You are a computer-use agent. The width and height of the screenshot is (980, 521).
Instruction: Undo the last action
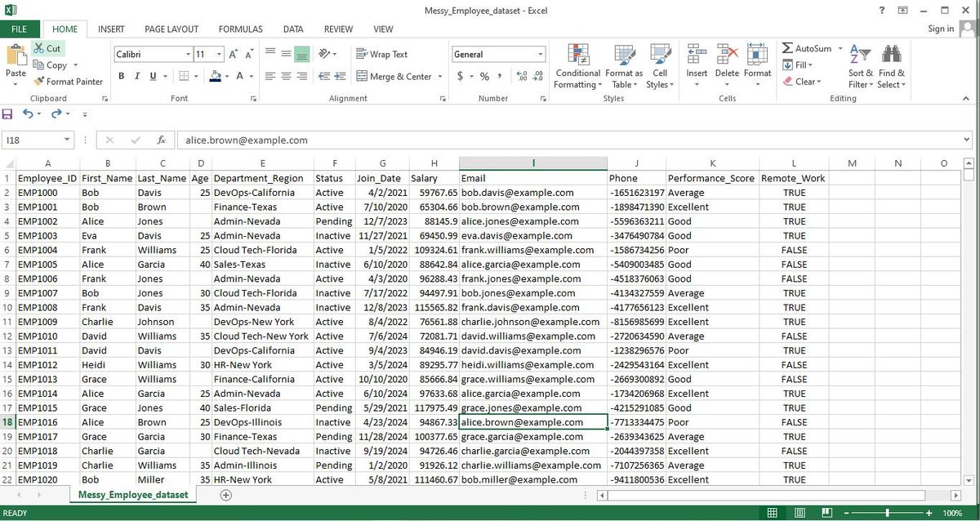(x=29, y=114)
